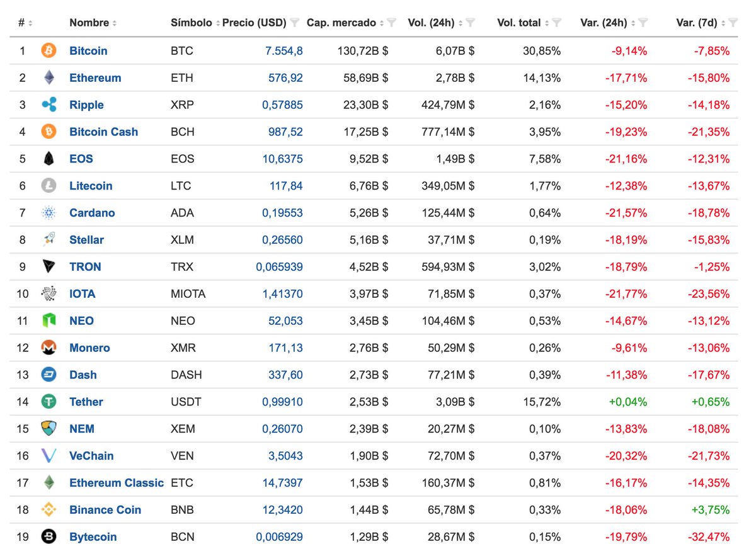The image size is (756, 549).
Task: Click the Tether logo icon
Action: 49,402
